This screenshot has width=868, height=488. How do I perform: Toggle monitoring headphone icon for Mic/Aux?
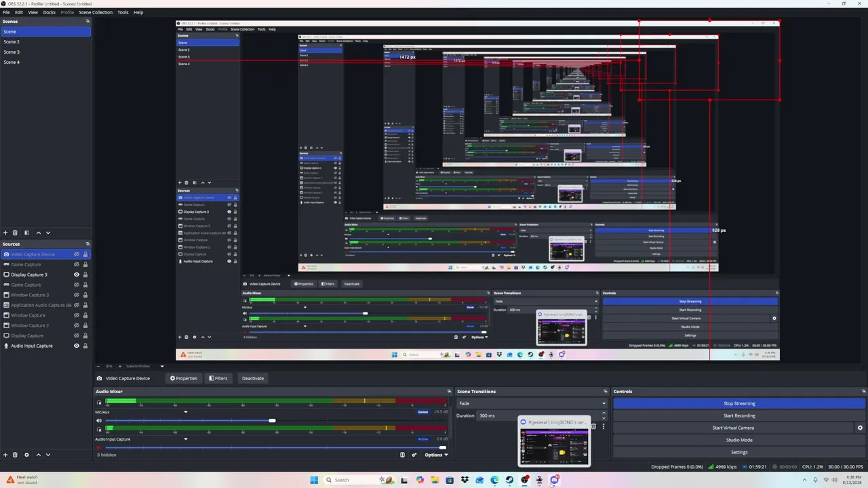[99, 402]
